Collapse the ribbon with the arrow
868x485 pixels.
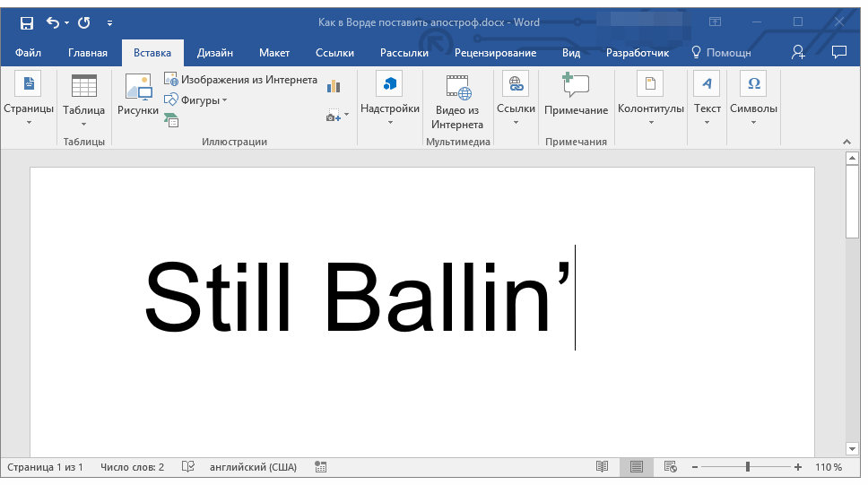(x=845, y=142)
